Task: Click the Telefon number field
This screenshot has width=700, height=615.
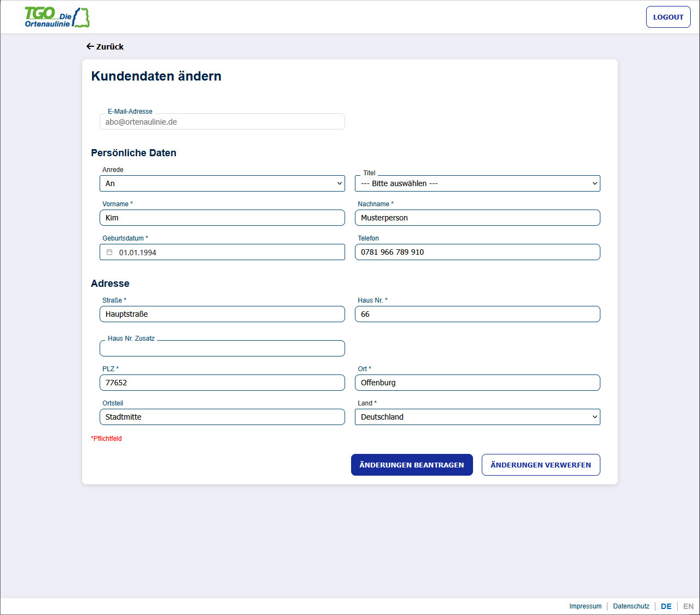Action: (477, 252)
